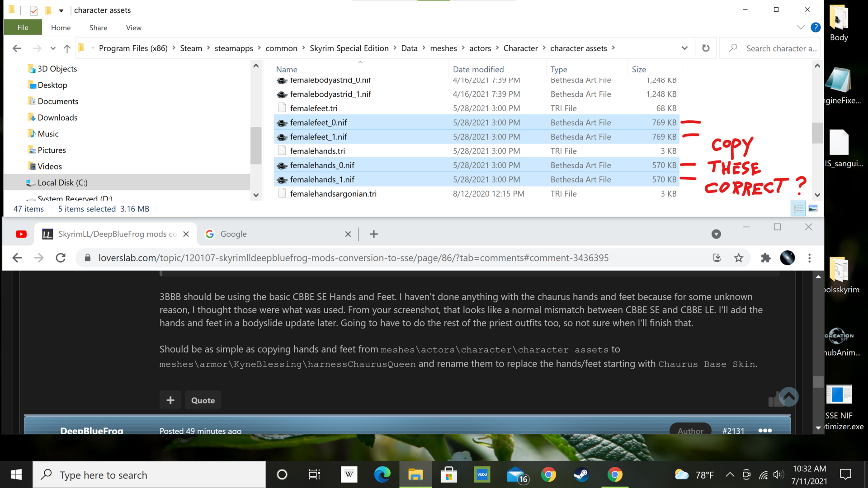Close the Google tab
Screen dimensions: 868x488
point(348,234)
